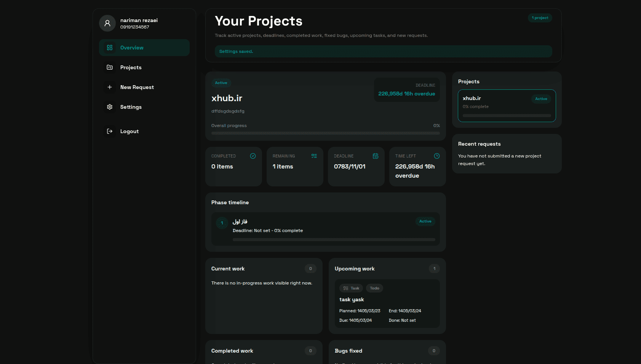The image size is (641, 364).
Task: Click the Completed work count badge
Action: coord(310,351)
